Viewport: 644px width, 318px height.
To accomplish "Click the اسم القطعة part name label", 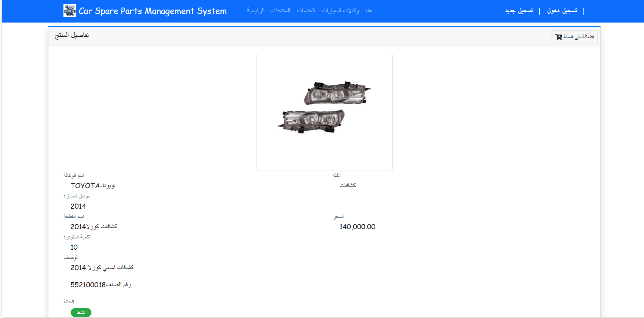I will (74, 217).
